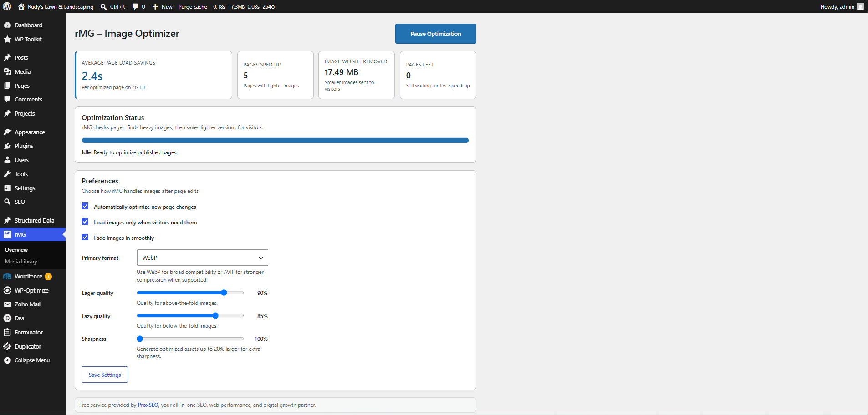Click the Image Weight Removed card
This screenshot has width=868, height=415.
(x=357, y=75)
